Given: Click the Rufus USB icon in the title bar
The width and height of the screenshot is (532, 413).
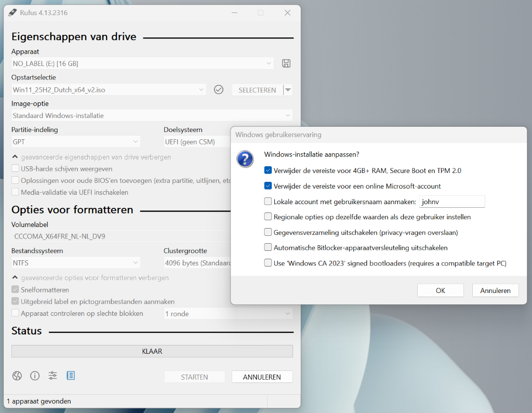Looking at the screenshot, I should (12, 12).
